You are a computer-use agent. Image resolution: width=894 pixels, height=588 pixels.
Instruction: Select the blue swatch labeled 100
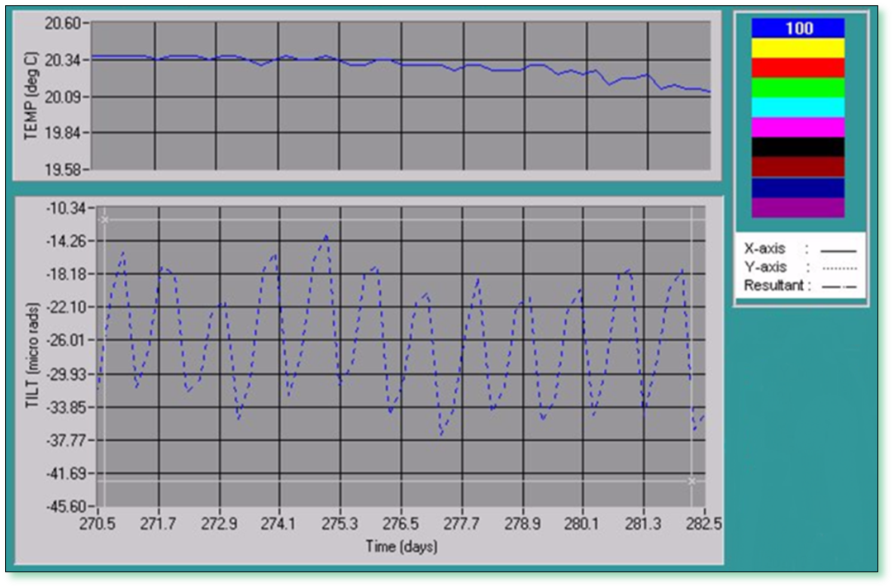(797, 28)
